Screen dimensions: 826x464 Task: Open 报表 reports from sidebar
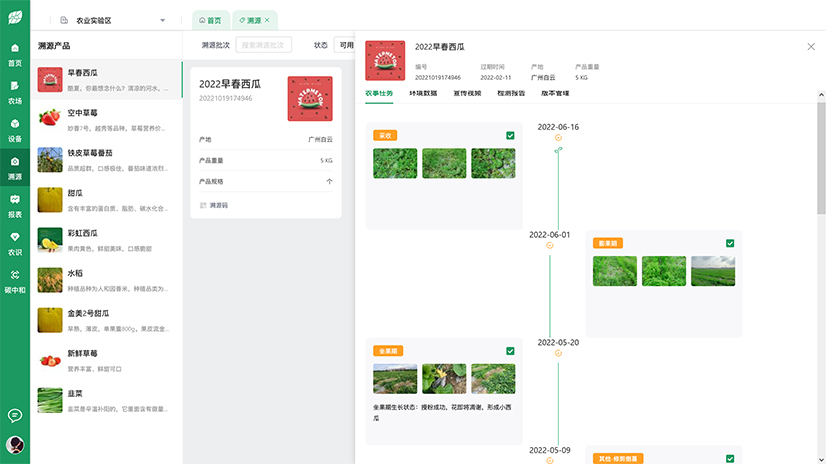[14, 205]
